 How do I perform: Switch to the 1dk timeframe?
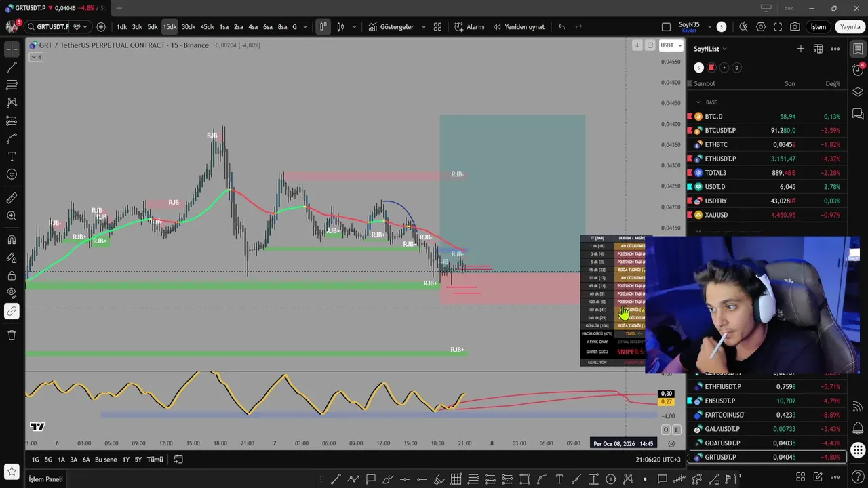121,27
